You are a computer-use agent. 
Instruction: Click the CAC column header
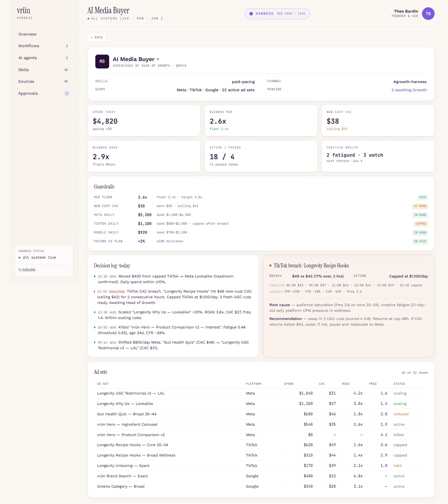click(x=322, y=384)
